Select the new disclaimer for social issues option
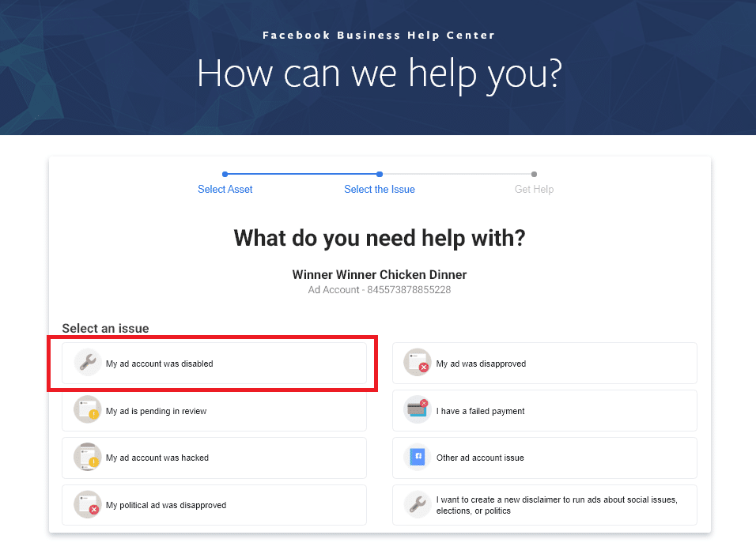 [544, 505]
